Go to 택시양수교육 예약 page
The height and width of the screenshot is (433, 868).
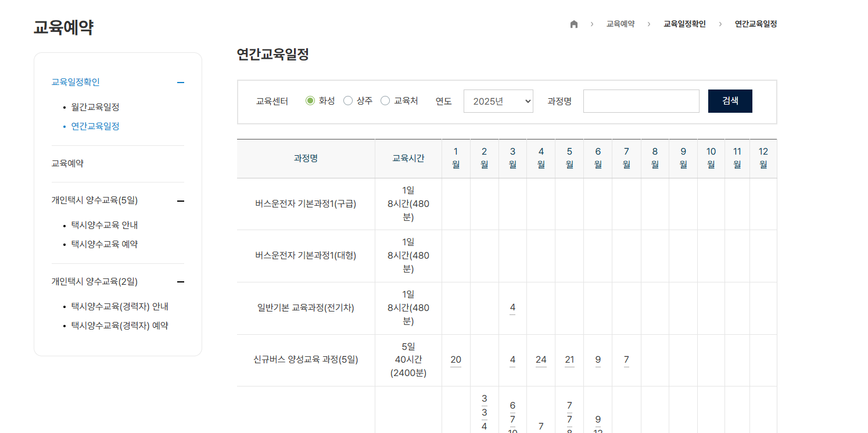(104, 245)
